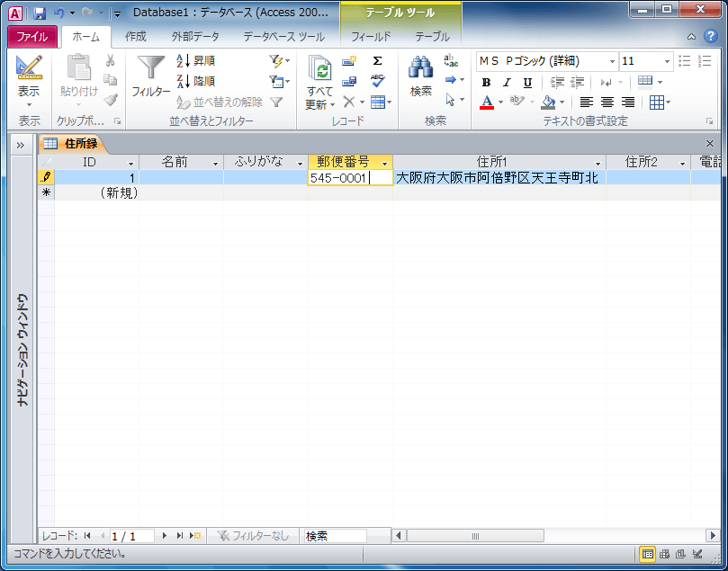Click the format painter brush icon

pos(111,99)
